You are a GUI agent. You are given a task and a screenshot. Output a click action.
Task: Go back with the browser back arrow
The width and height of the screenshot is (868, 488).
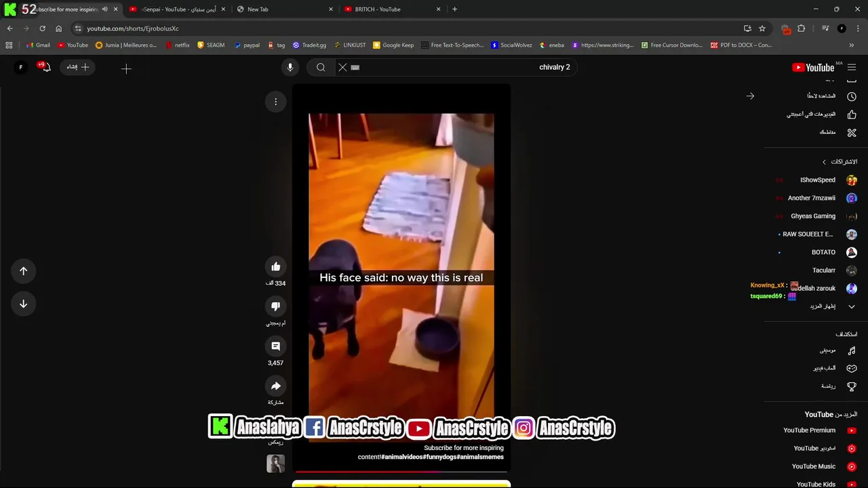[9, 28]
